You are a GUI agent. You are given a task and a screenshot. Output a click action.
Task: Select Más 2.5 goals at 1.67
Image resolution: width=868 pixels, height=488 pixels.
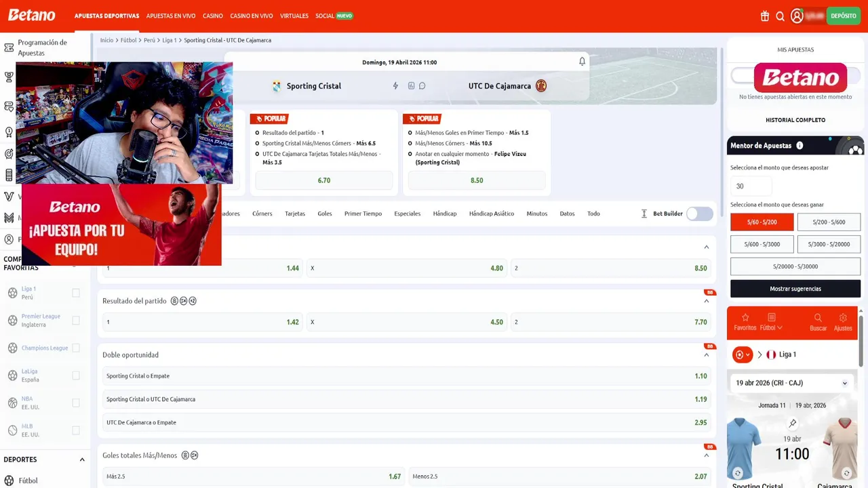pyautogui.click(x=254, y=476)
